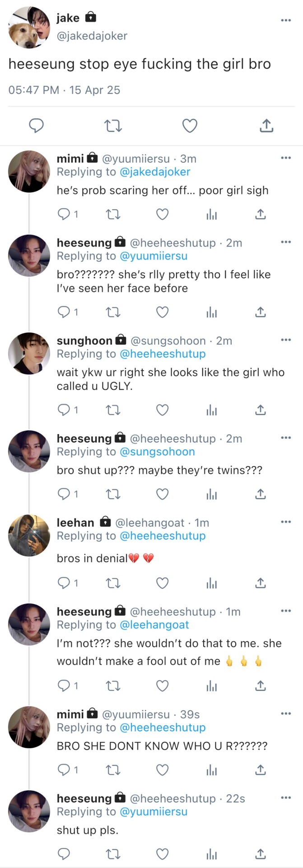
Task: Retweet jake's main tweet
Action: (x=113, y=126)
